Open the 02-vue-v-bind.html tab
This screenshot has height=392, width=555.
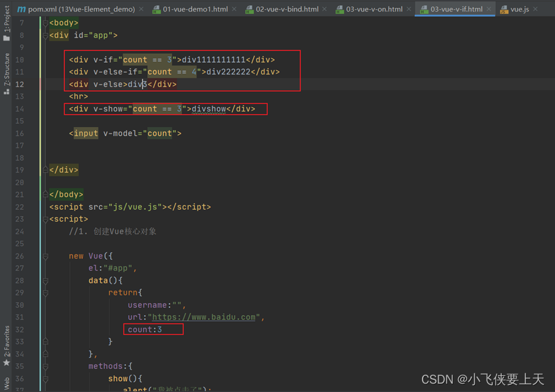click(287, 9)
